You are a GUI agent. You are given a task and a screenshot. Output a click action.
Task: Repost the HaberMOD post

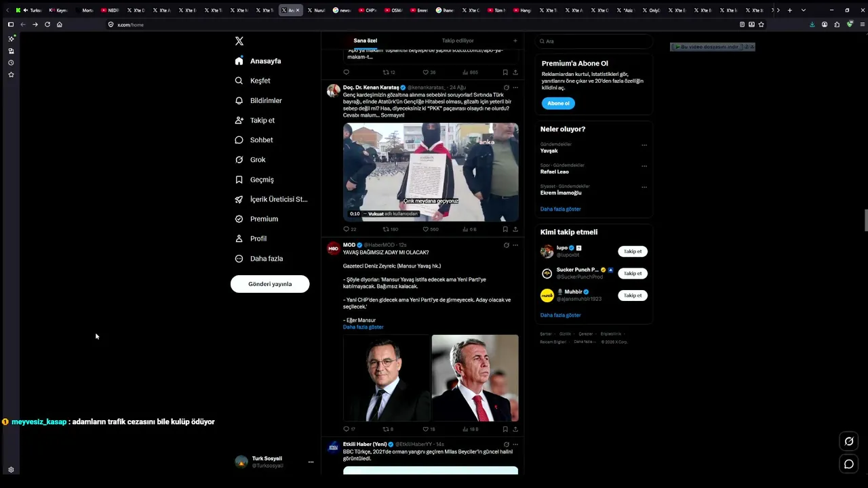(386, 429)
